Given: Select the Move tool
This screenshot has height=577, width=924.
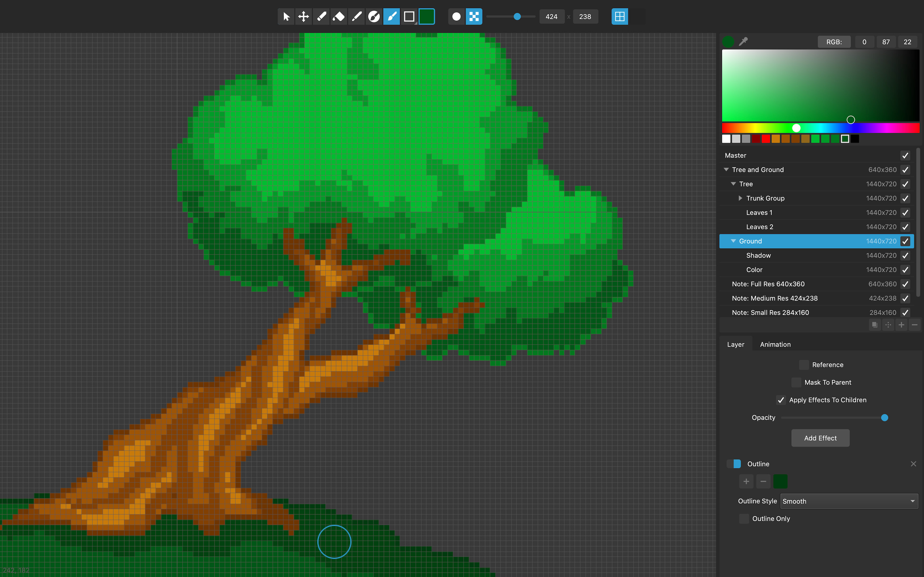Looking at the screenshot, I should [303, 16].
